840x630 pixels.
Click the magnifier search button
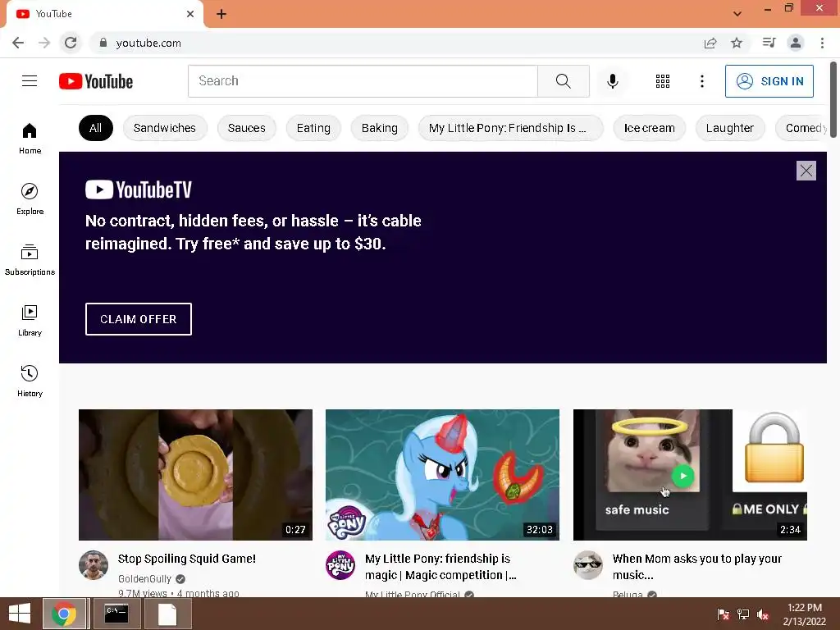564,81
